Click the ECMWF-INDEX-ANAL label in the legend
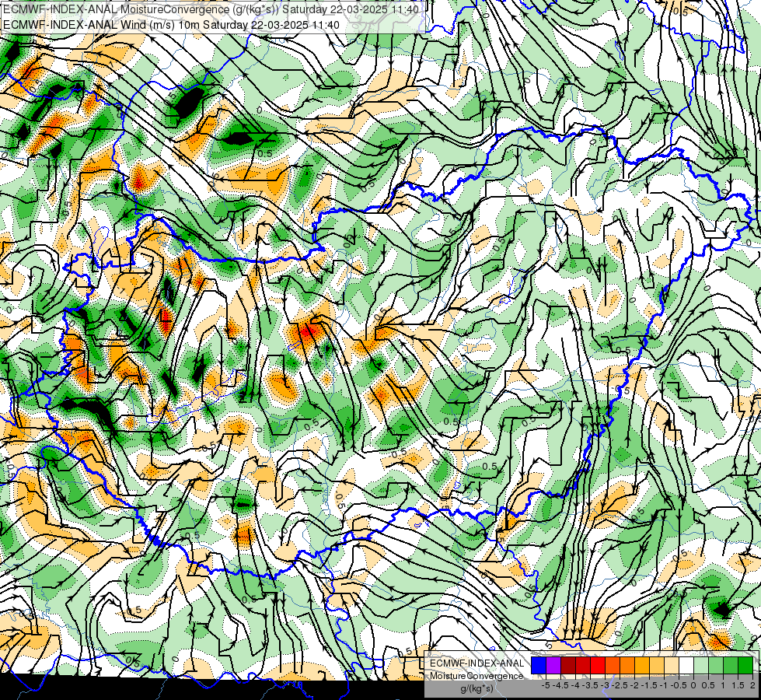 tap(477, 663)
